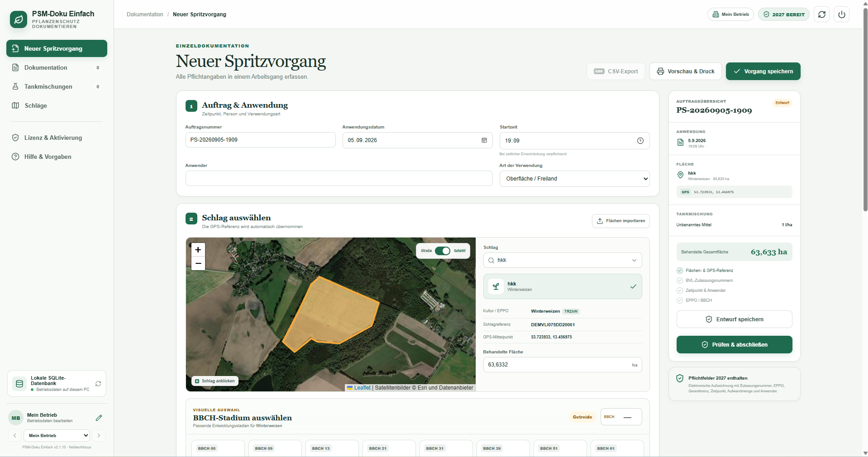The width and height of the screenshot is (868, 457).
Task: Select the BBCH 31 stage card
Action: point(446,448)
